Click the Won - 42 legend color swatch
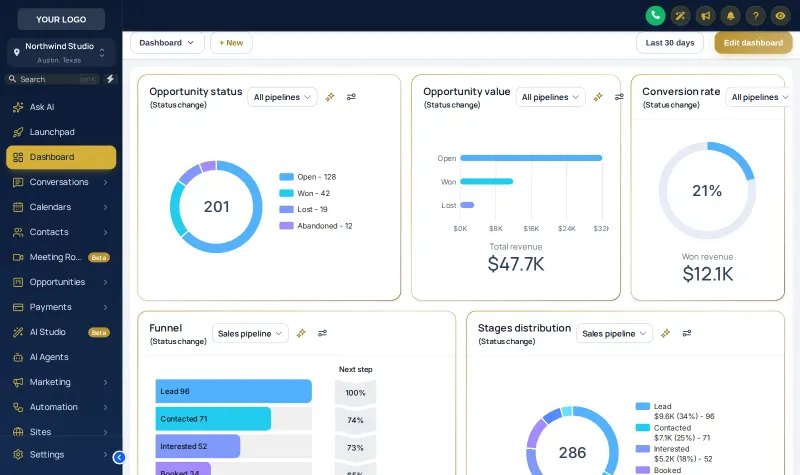 coord(286,193)
